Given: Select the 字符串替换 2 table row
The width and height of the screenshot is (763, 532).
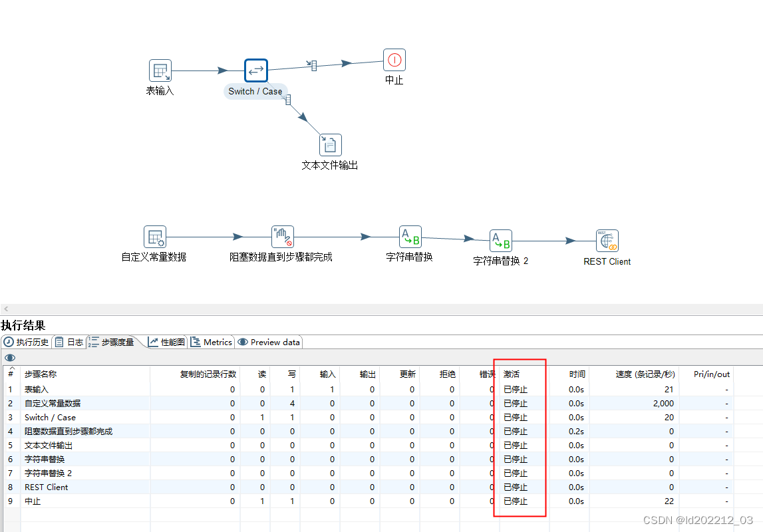Looking at the screenshot, I should point(367,473).
